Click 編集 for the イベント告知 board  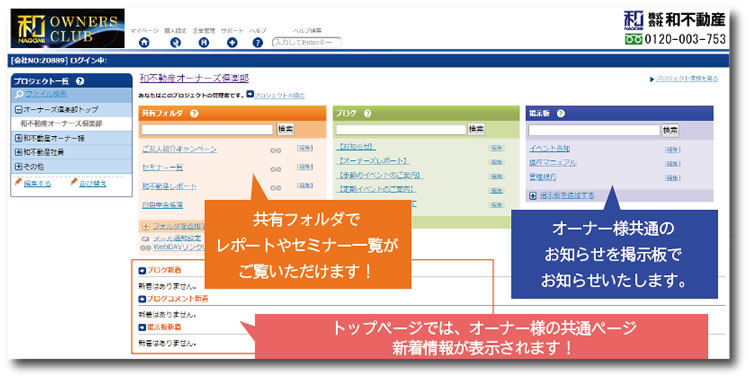coord(673,150)
